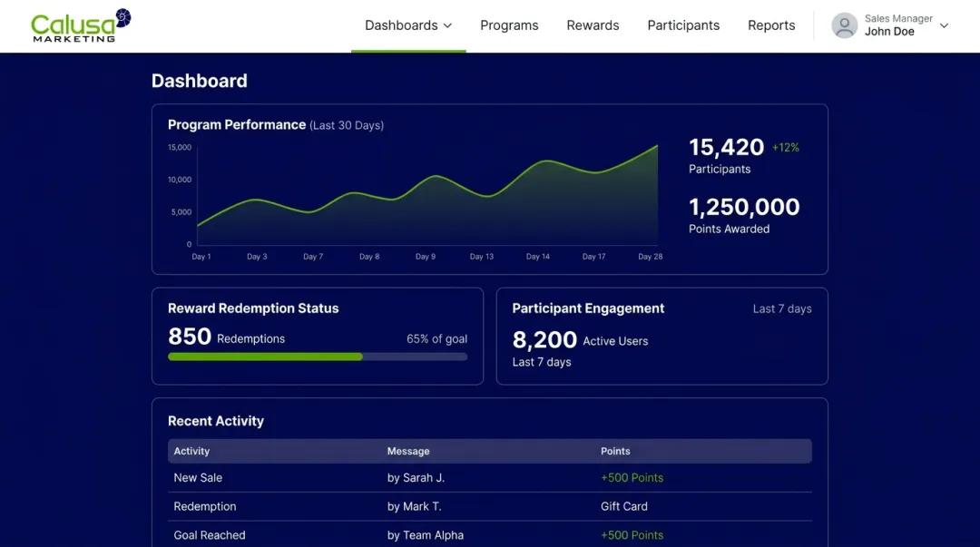The image size is (980, 547).
Task: Select the 15,420 Participants value
Action: click(x=726, y=148)
